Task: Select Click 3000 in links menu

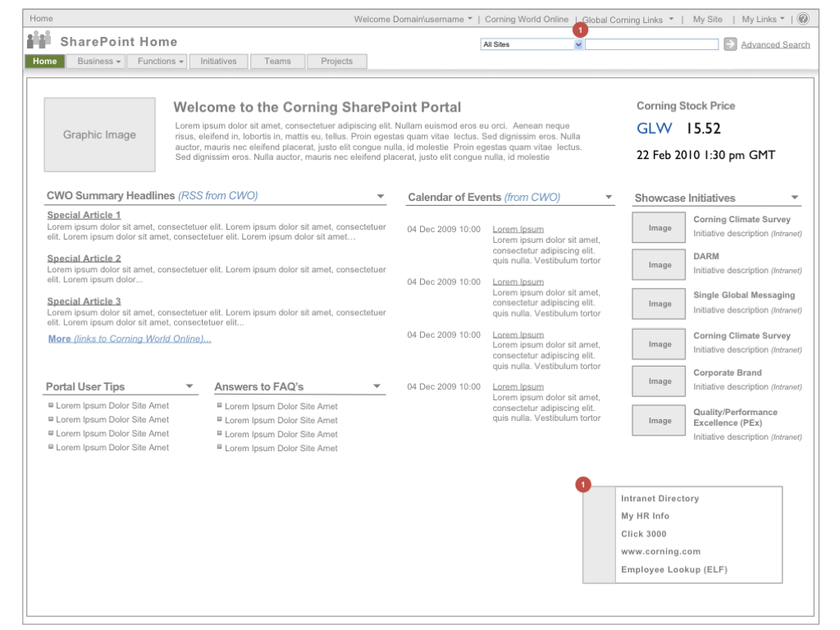Action: point(644,534)
